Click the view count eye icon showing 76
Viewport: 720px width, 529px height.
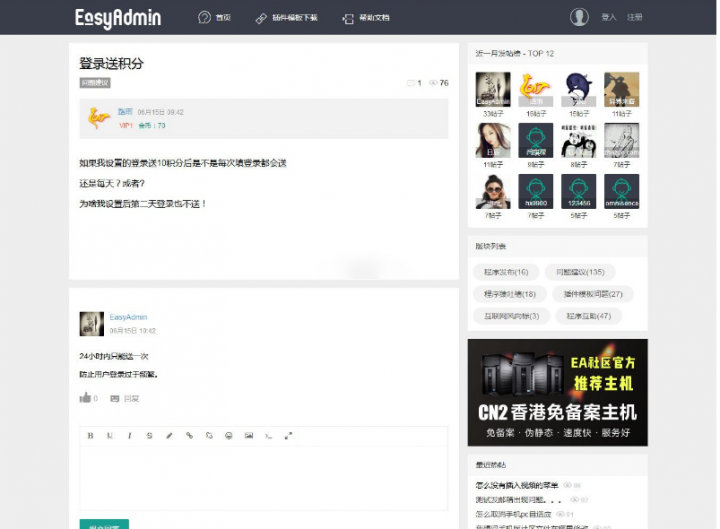(x=433, y=83)
